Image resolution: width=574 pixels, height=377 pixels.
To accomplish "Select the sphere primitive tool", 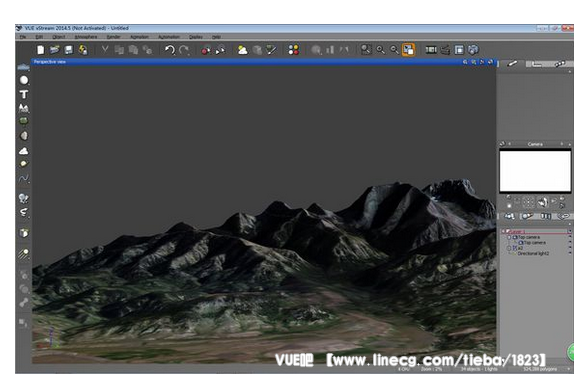I will coord(24,80).
